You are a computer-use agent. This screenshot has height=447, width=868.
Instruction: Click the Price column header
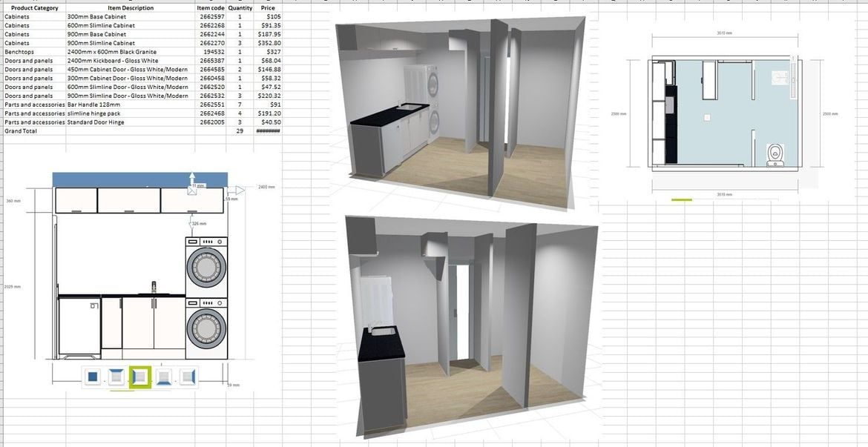268,7
